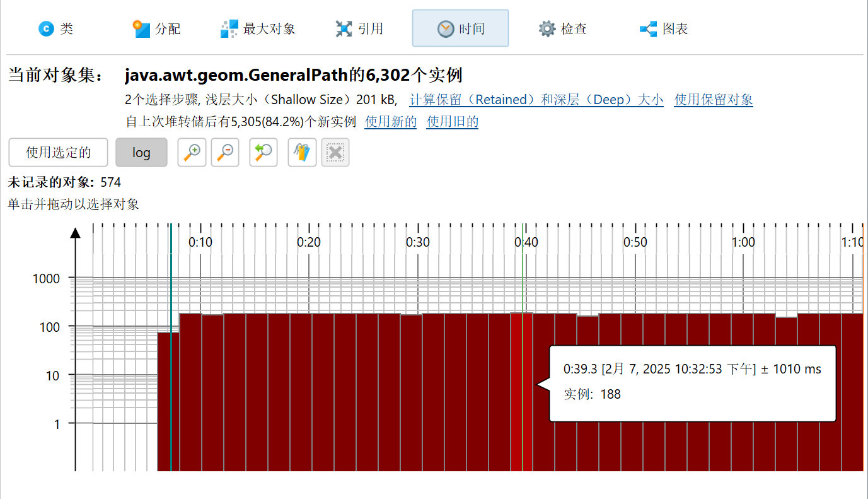The image size is (868, 499).
Task: Click the 0:30 time axis label
Action: coord(418,242)
